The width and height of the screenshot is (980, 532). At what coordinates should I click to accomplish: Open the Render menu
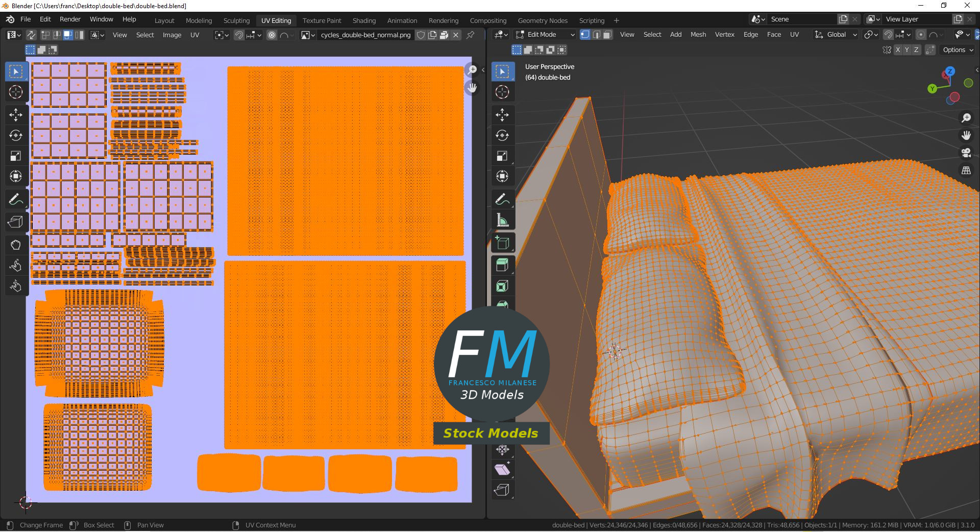point(70,19)
